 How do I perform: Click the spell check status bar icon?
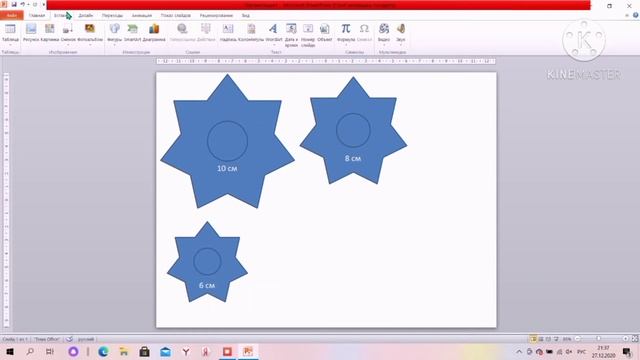coord(69,339)
